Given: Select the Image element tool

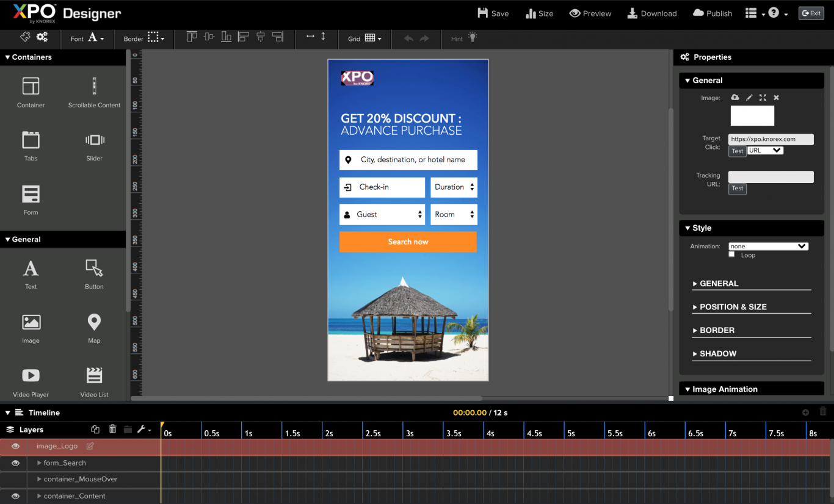Looking at the screenshot, I should click(x=31, y=328).
